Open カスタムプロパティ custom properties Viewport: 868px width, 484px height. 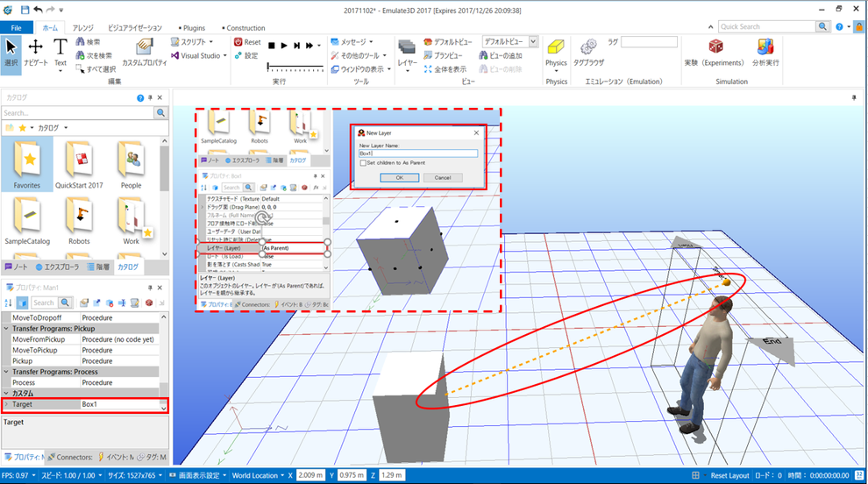click(x=145, y=53)
